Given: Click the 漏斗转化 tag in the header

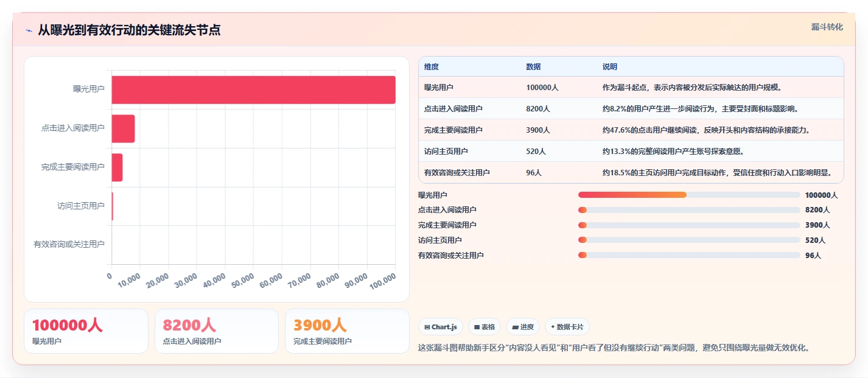Looking at the screenshot, I should tap(827, 27).
